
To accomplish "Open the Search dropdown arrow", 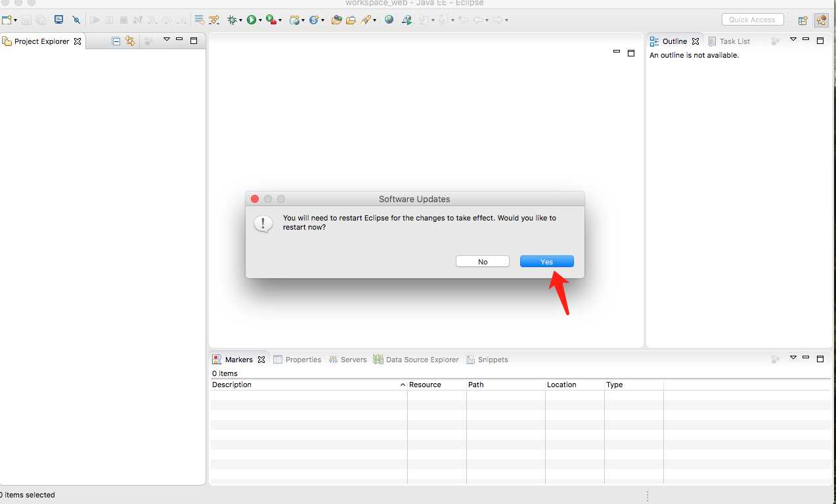I will (x=374, y=20).
